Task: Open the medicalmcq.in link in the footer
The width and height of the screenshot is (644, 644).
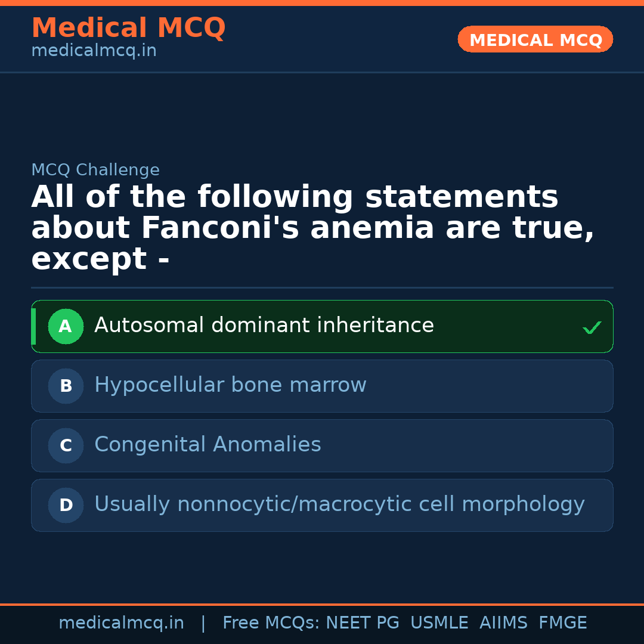Action: (x=121, y=623)
